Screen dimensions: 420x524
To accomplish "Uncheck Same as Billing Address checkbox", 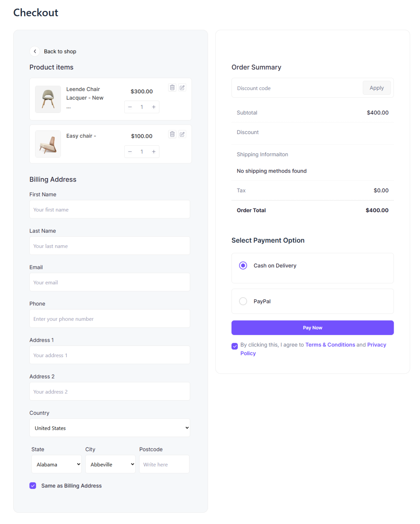I will (x=33, y=485).
